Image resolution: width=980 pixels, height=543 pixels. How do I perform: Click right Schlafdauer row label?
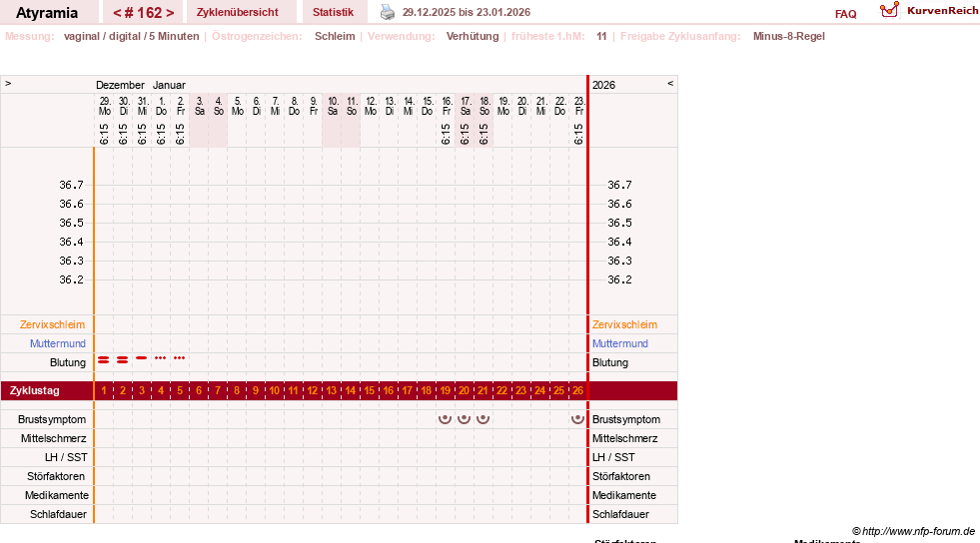click(620, 514)
